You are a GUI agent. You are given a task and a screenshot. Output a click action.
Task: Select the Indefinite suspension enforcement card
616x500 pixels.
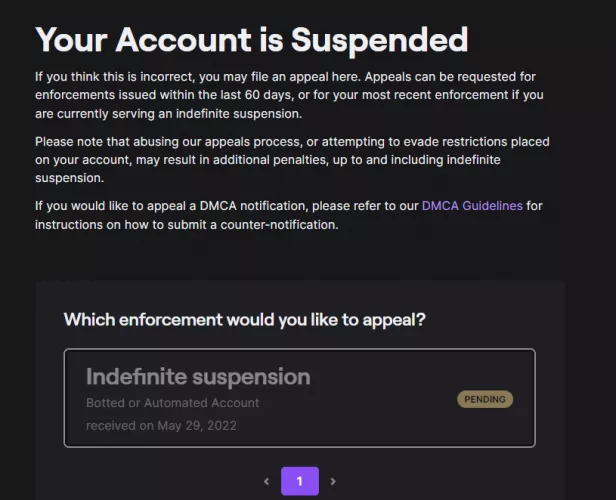coord(299,397)
